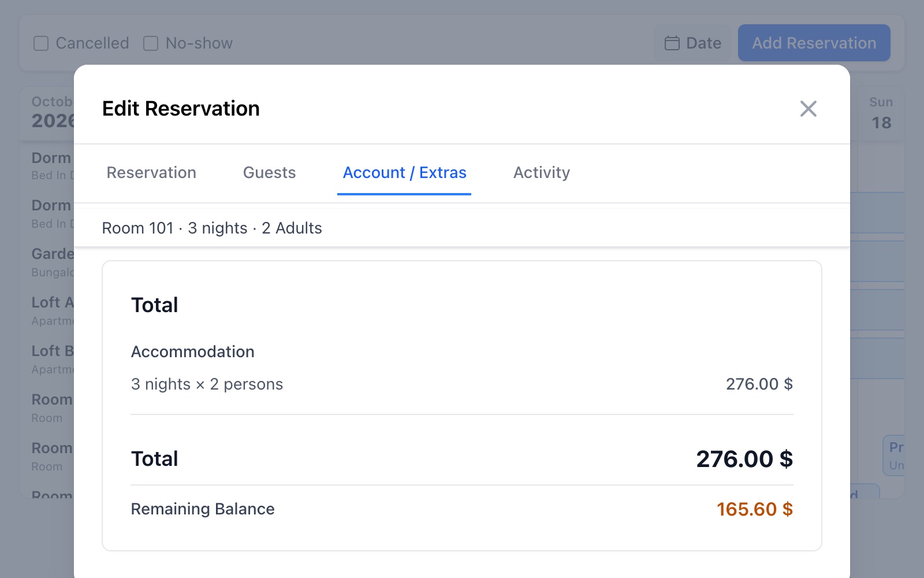Image resolution: width=924 pixels, height=578 pixels.
Task: Click the calendar icon beside Date
Action: 672,43
